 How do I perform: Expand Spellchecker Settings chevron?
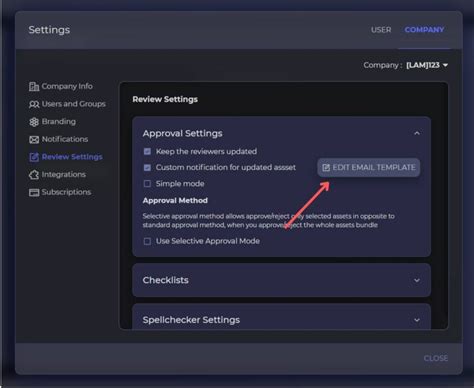point(417,320)
